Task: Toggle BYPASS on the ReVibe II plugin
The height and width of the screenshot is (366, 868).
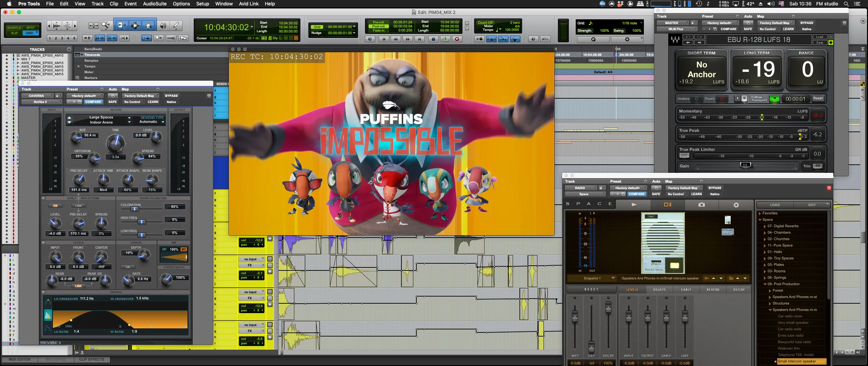Action: click(171, 96)
